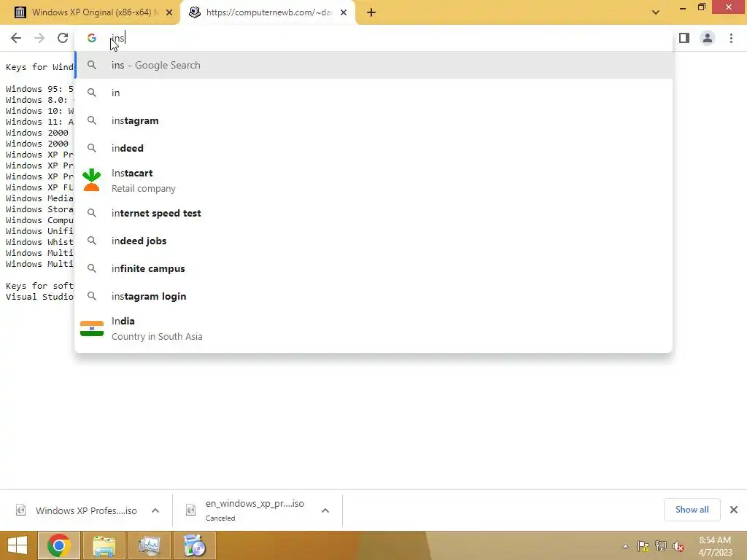The width and height of the screenshot is (747, 560).
Task: Select the 'instagram login' suggestion
Action: tap(374, 296)
